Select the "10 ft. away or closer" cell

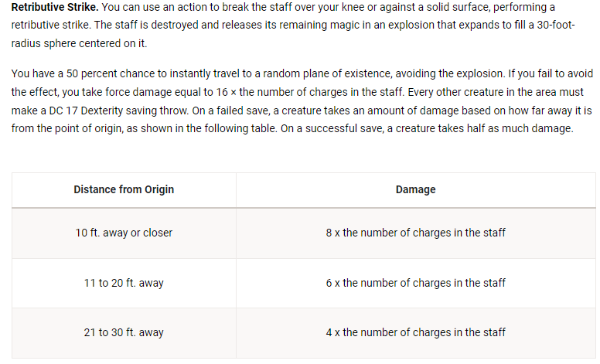124,233
